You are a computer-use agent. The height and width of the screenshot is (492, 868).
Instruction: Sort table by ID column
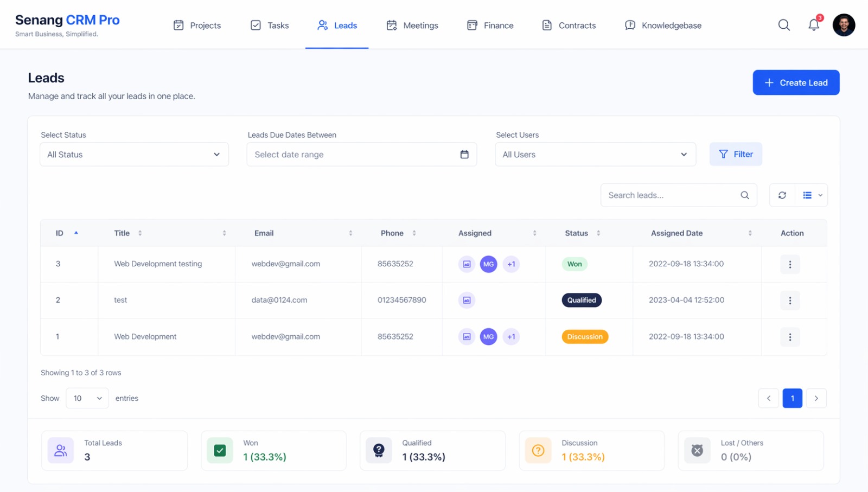pos(76,233)
